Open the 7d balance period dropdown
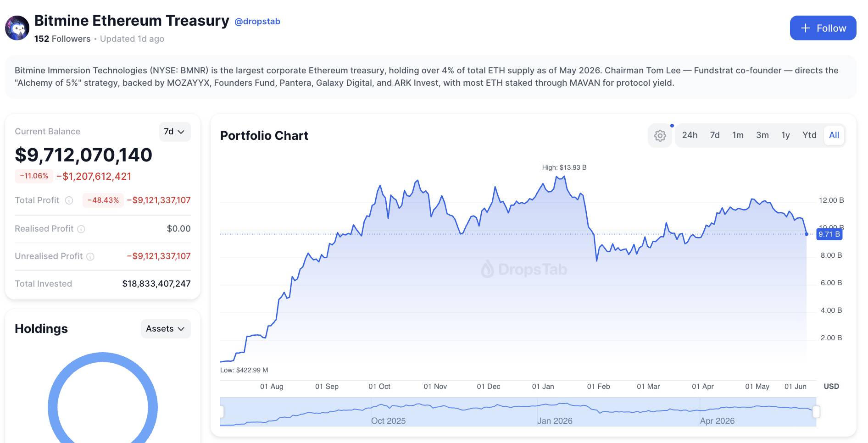868x443 pixels. [x=174, y=132]
